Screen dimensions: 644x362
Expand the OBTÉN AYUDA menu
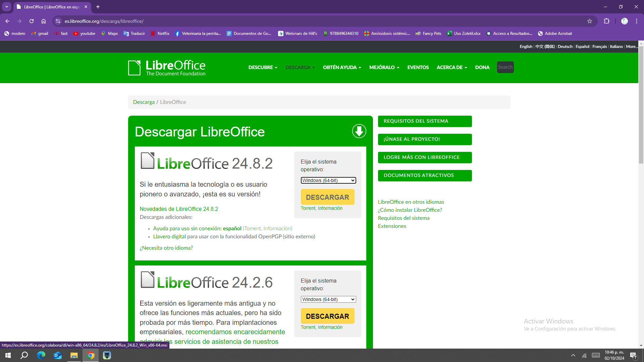(x=342, y=67)
